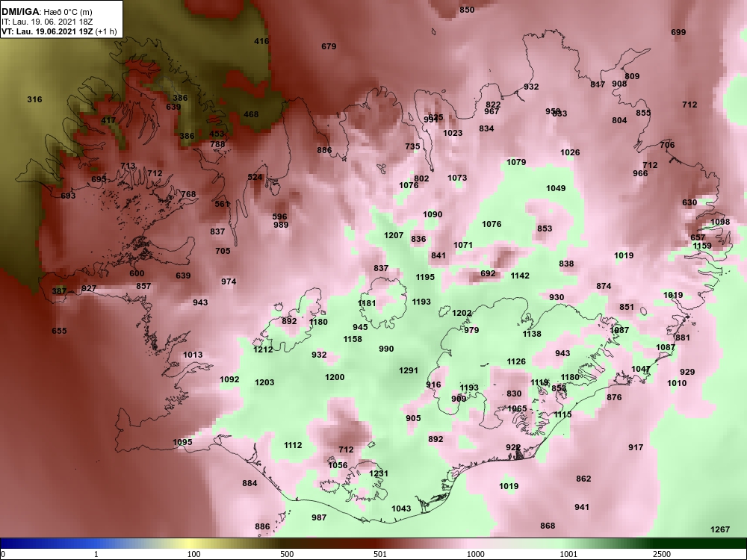Image resolution: width=747 pixels, height=560 pixels.
Task: Click the map value 989
Action: coord(281,225)
